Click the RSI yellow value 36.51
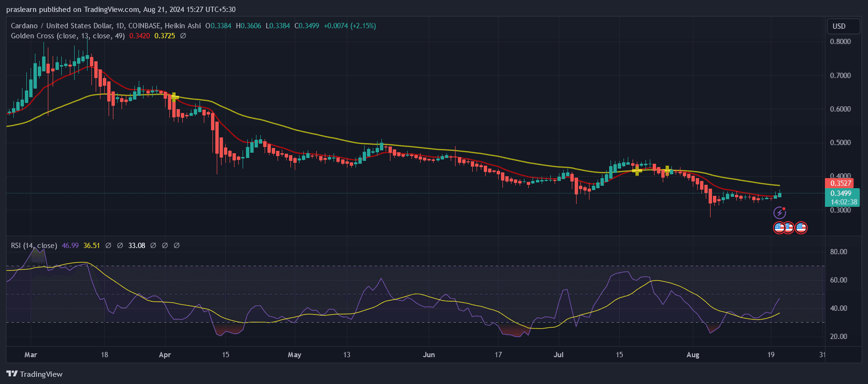868x384 pixels. [x=92, y=246]
